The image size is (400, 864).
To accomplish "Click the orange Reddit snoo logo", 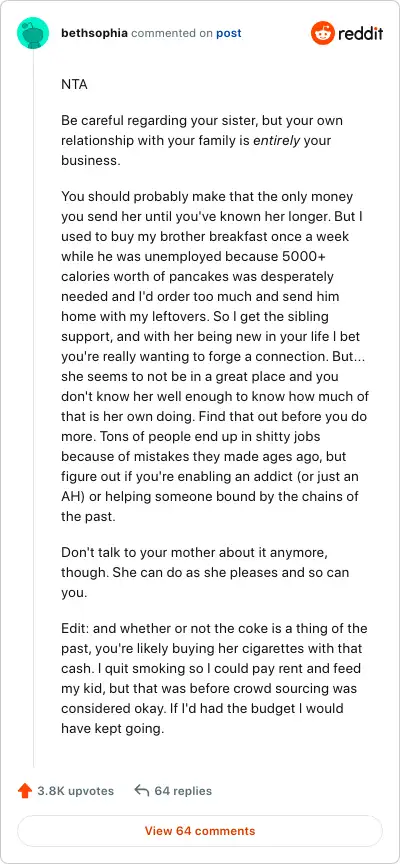I will 322,34.
